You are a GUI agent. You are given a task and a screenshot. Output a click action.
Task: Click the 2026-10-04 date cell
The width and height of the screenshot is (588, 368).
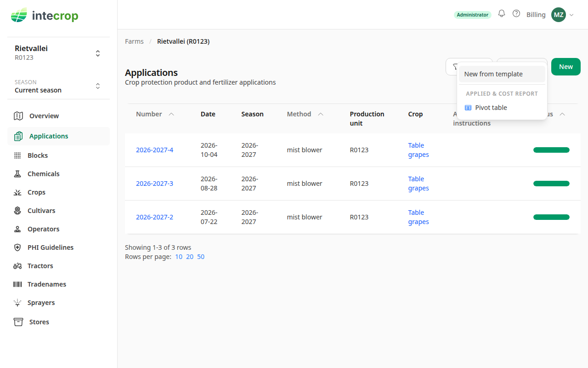(209, 150)
